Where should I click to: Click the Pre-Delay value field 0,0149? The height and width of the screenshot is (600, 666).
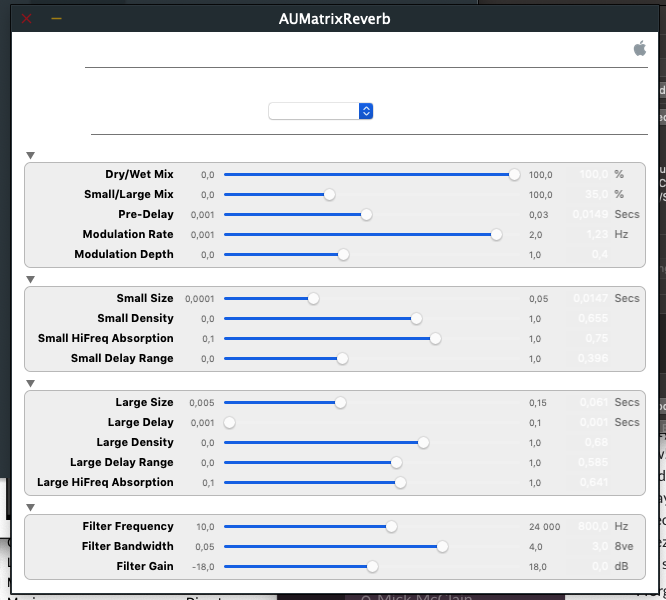(589, 214)
